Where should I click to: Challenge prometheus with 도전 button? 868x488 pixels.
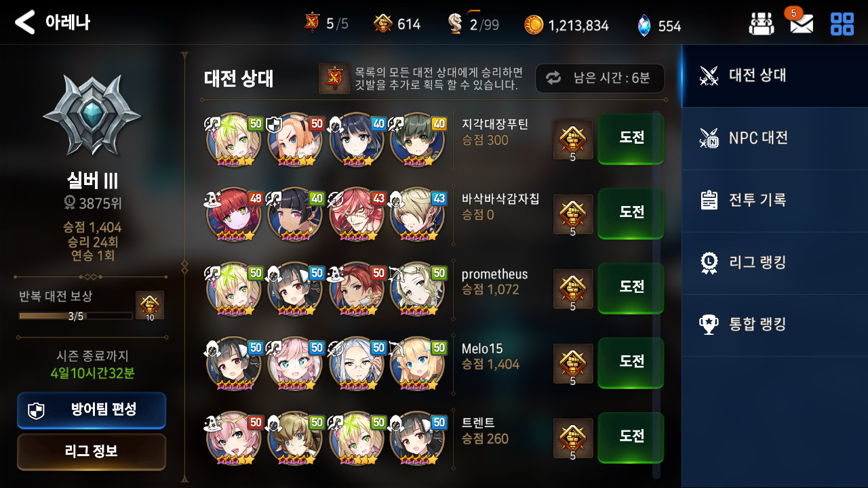(631, 287)
